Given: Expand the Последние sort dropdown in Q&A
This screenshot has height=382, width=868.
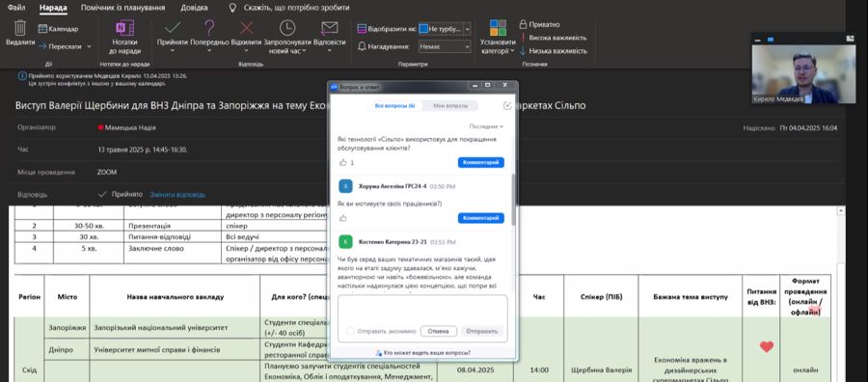Looking at the screenshot, I should coord(486,126).
